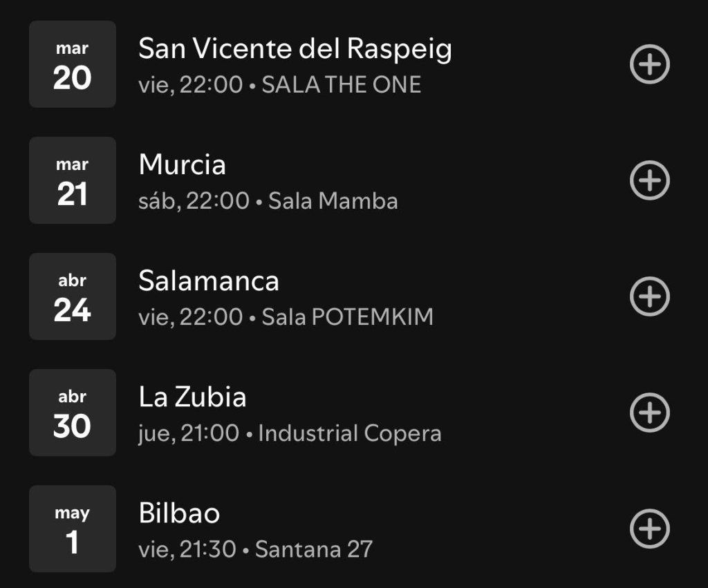Screen dimensions: 708x588
Task: Tap the Sala Mamba venue details
Action: point(333,201)
